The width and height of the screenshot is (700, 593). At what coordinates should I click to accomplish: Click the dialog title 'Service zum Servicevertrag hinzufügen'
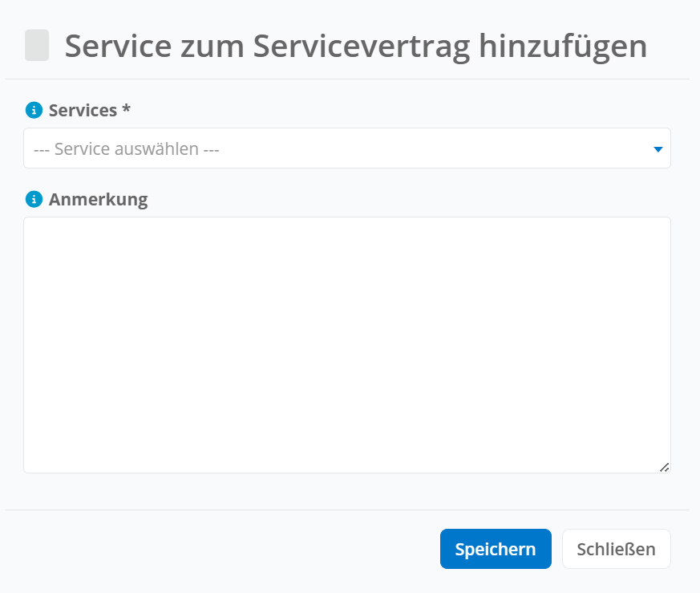(x=356, y=46)
